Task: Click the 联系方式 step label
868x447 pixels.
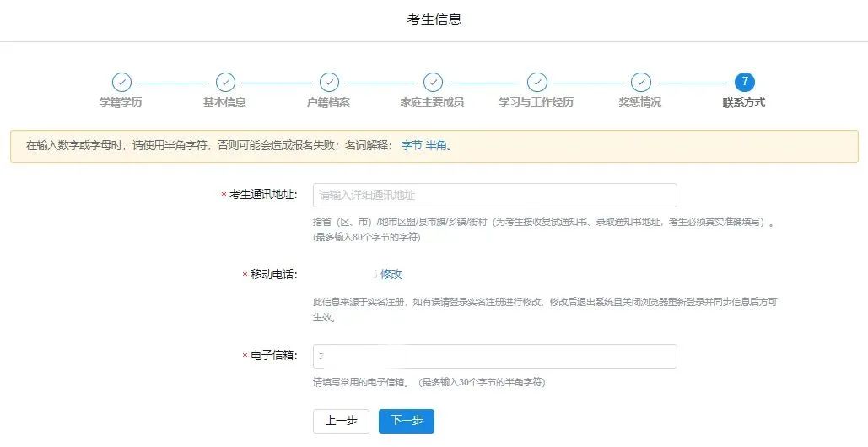Action: pos(743,102)
